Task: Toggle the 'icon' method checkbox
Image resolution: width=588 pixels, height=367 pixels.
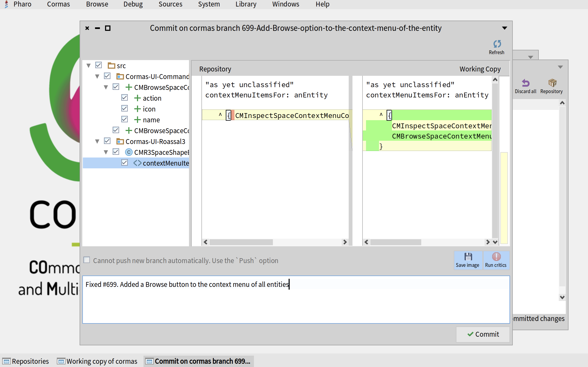Action: pos(125,109)
